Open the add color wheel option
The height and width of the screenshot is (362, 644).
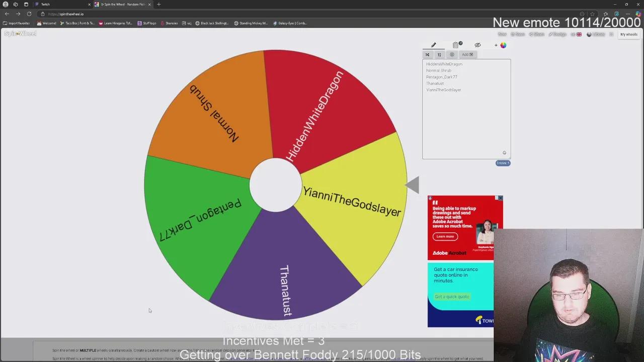(500, 45)
